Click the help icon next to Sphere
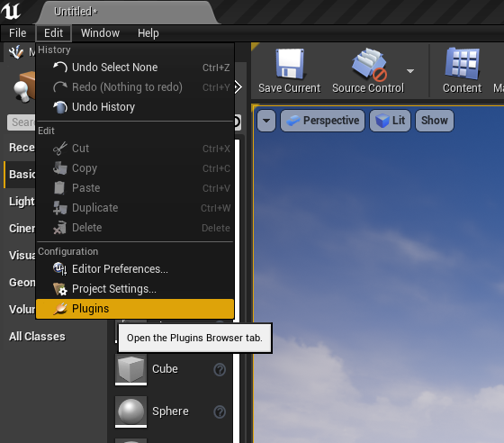This screenshot has height=443, width=504. (220, 411)
